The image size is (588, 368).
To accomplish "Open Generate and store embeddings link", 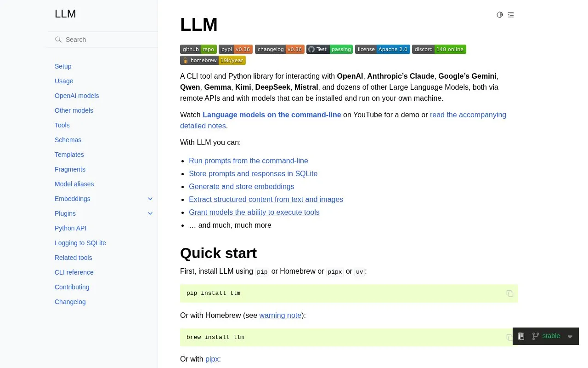I will (x=242, y=187).
